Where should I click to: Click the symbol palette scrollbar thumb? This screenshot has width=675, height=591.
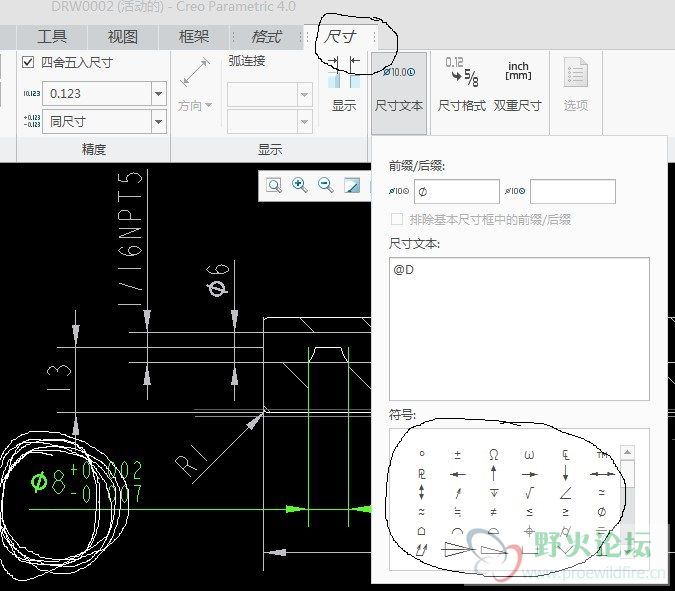click(x=627, y=473)
